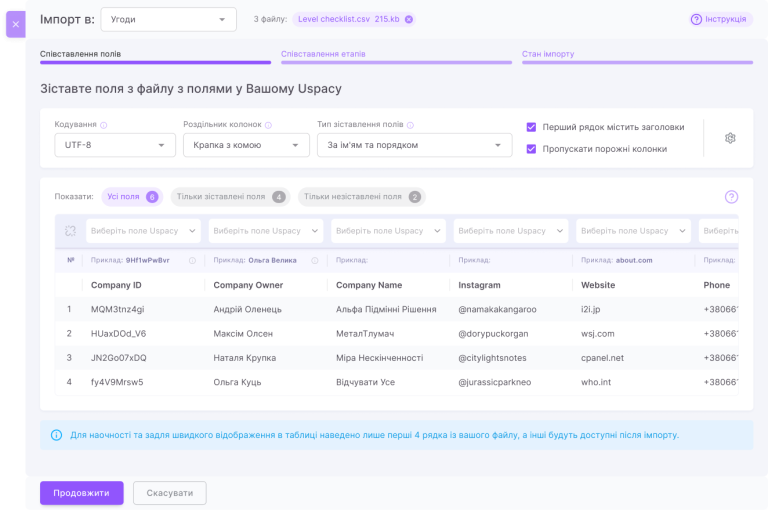Image resolution: width=768 pixels, height=510 pixels.
Task: Click the about.com example value
Action: tap(634, 261)
